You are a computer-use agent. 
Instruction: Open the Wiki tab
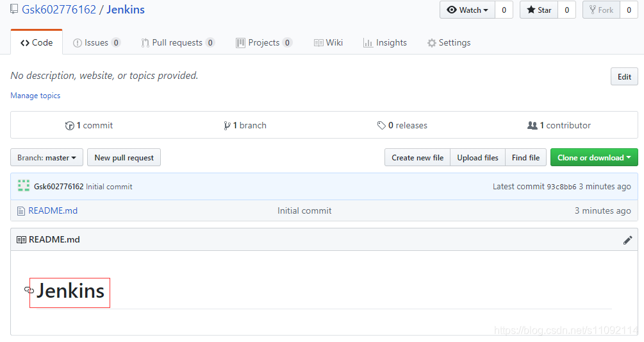coord(328,42)
